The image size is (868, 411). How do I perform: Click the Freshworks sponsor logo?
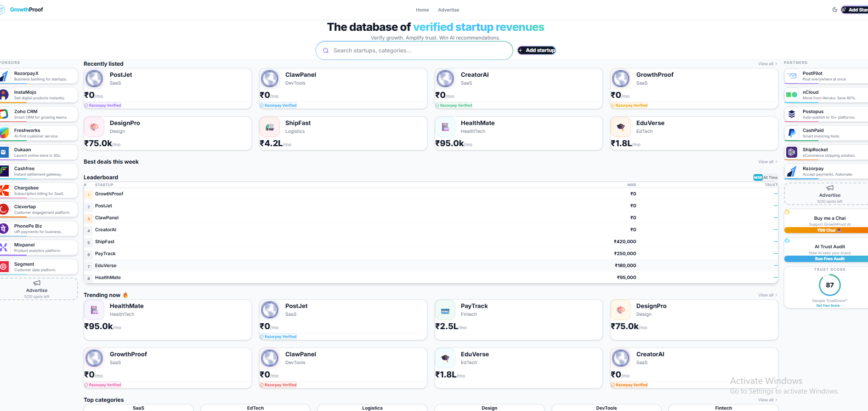(x=4, y=133)
